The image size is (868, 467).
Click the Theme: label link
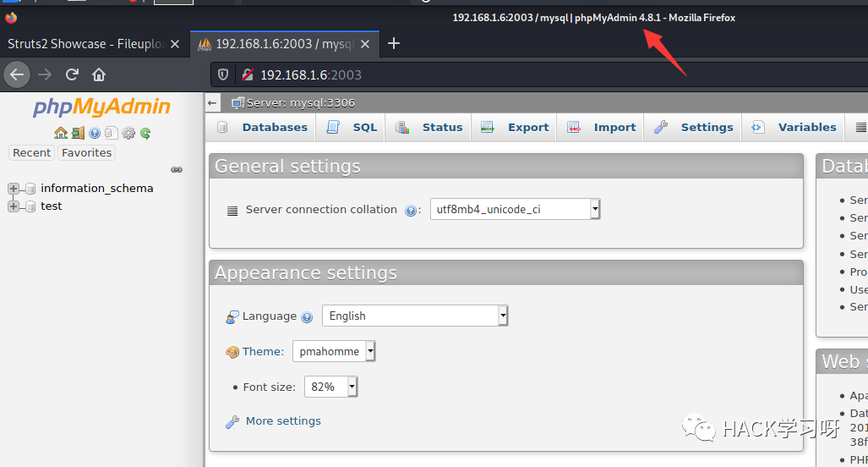pos(263,352)
